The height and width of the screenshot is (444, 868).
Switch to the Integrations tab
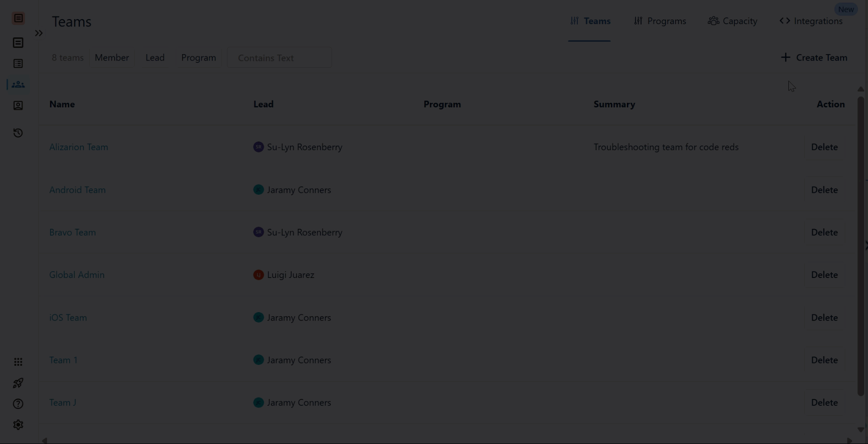click(812, 21)
